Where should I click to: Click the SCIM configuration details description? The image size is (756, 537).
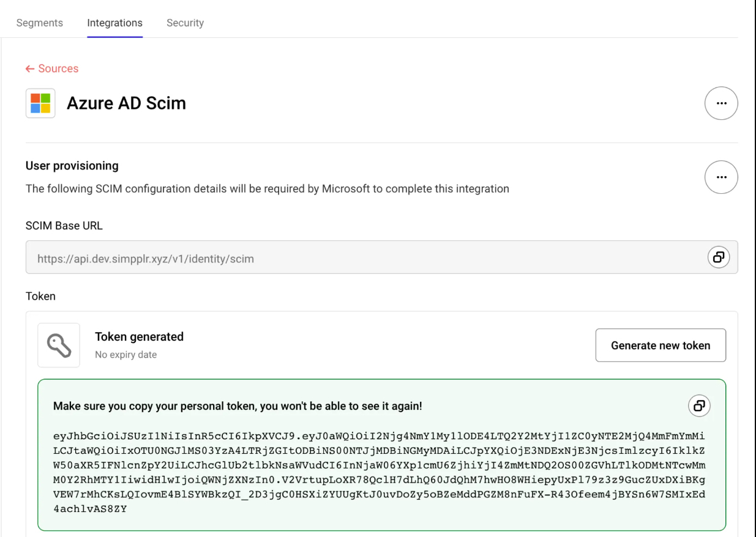pos(268,188)
